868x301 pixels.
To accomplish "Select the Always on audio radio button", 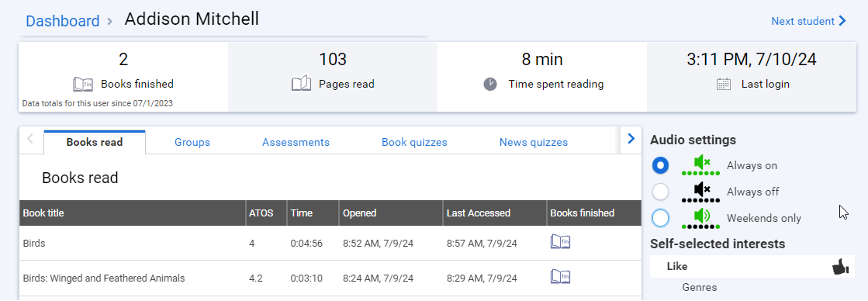I will 660,165.
